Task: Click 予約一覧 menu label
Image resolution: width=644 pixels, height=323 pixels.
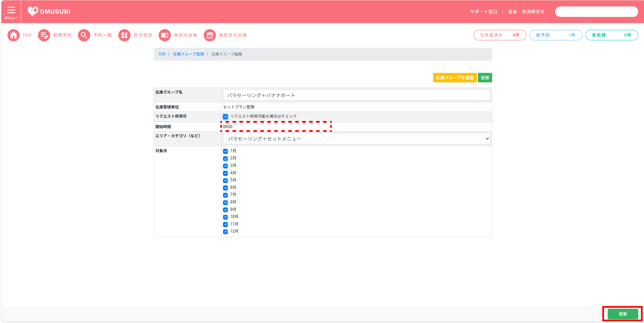Action: pyautogui.click(x=103, y=35)
